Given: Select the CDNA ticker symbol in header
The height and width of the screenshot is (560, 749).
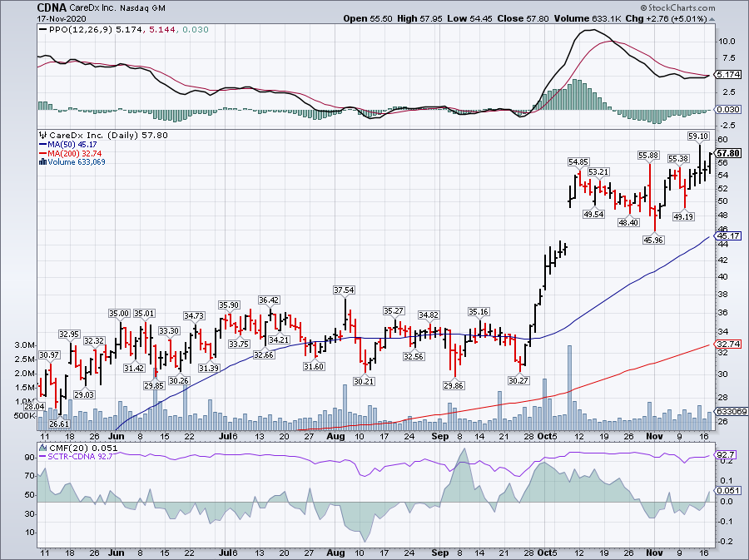Looking at the screenshot, I should point(52,8).
